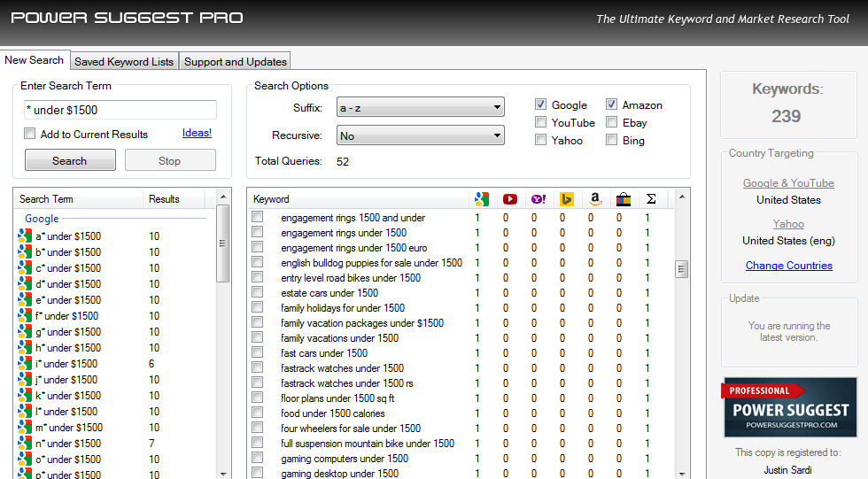The width and height of the screenshot is (868, 479).
Task: Sort by Results column header
Action: [x=174, y=199]
